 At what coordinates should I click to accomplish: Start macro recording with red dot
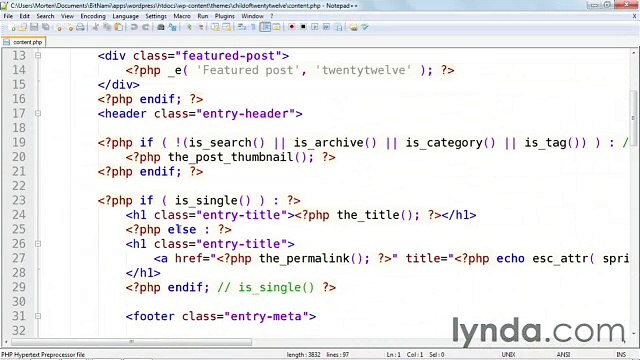click(291, 27)
